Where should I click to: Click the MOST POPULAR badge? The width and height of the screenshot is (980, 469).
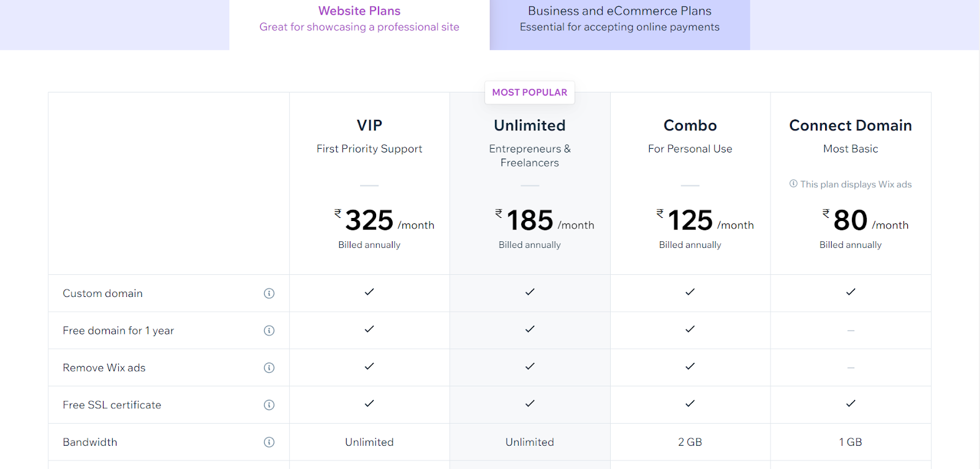(x=530, y=92)
